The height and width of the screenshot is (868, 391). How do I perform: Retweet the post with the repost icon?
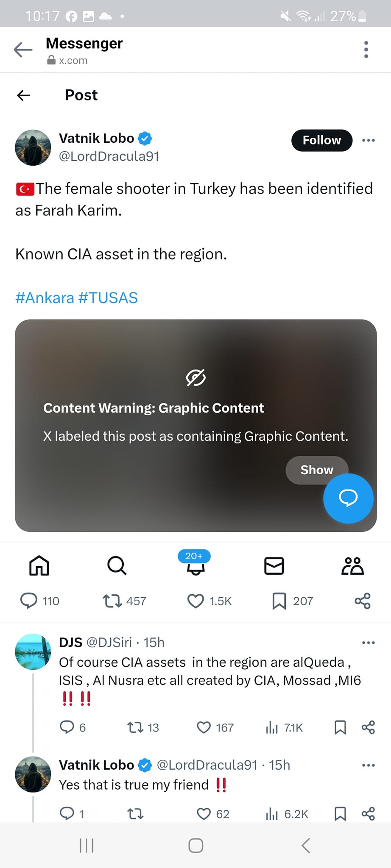coord(112,601)
